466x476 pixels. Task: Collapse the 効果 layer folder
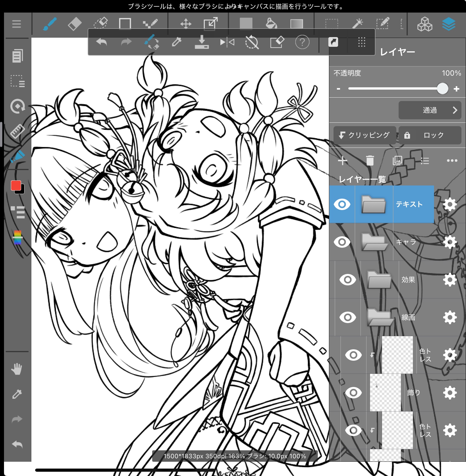[x=379, y=280]
